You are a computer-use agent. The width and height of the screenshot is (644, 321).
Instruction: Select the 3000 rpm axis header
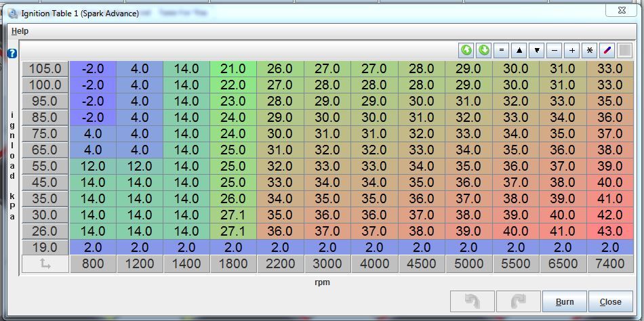pos(327,264)
